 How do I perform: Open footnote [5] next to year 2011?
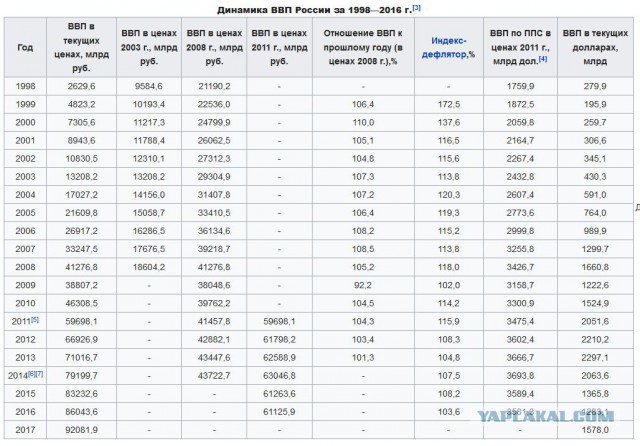click(35, 320)
